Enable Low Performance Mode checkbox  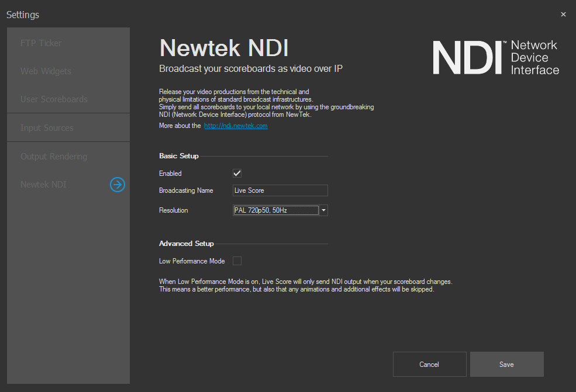(237, 261)
